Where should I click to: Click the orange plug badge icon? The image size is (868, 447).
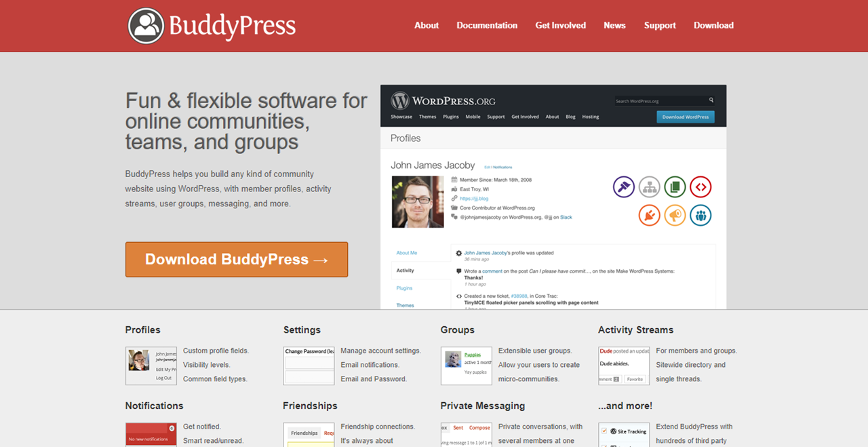click(650, 216)
